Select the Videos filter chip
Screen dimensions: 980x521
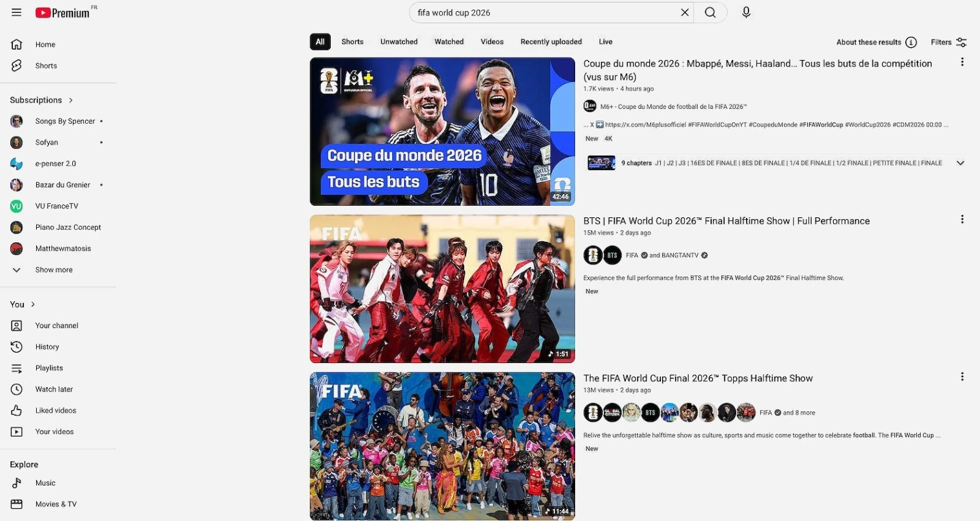point(492,42)
